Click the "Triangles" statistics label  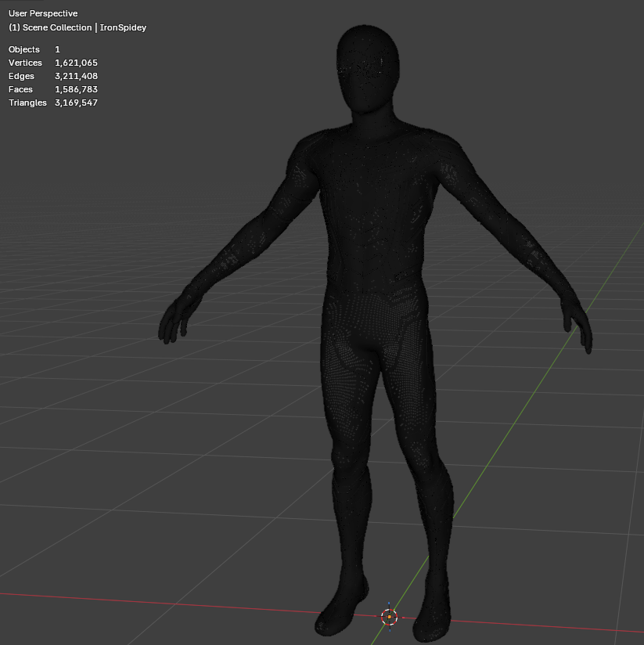tap(27, 103)
